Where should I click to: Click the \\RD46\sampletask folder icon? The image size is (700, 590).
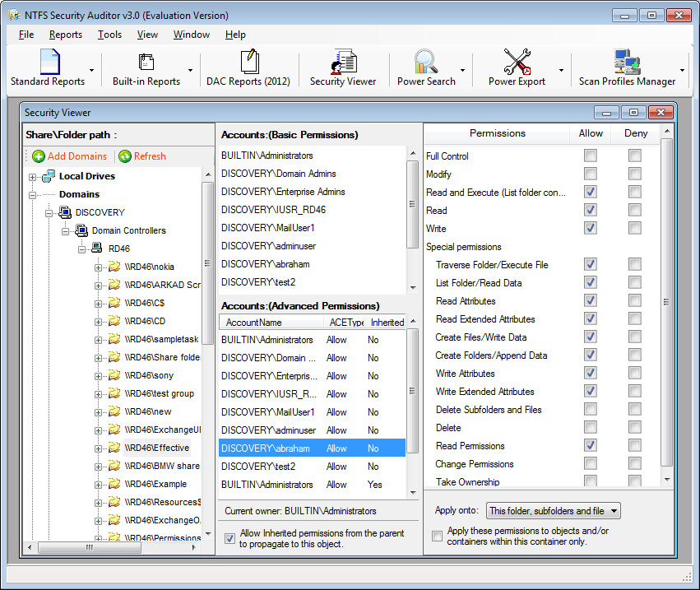114,339
